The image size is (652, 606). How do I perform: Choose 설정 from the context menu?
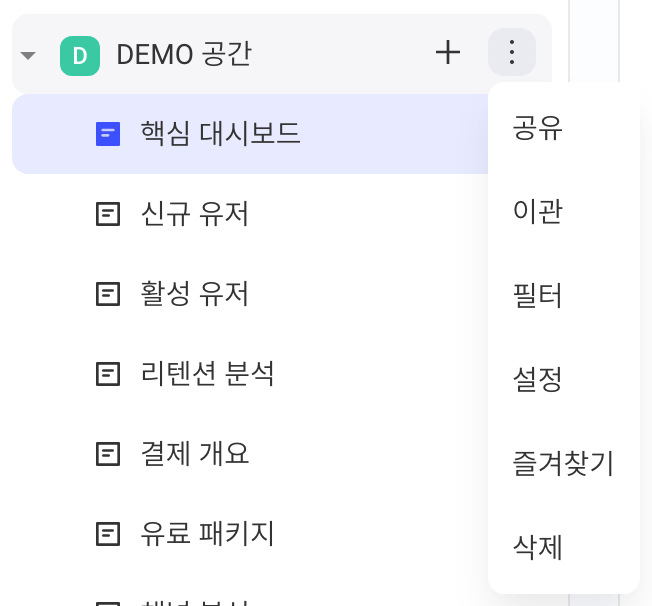point(564,379)
